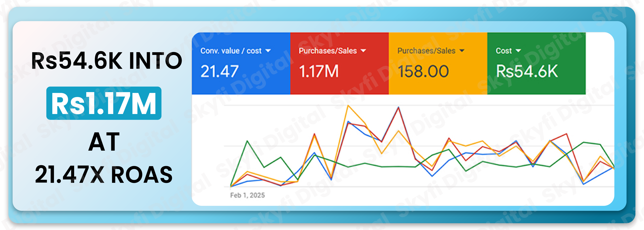The image size is (644, 230).
Task: Click the green line's first peak
Action: pos(247,141)
